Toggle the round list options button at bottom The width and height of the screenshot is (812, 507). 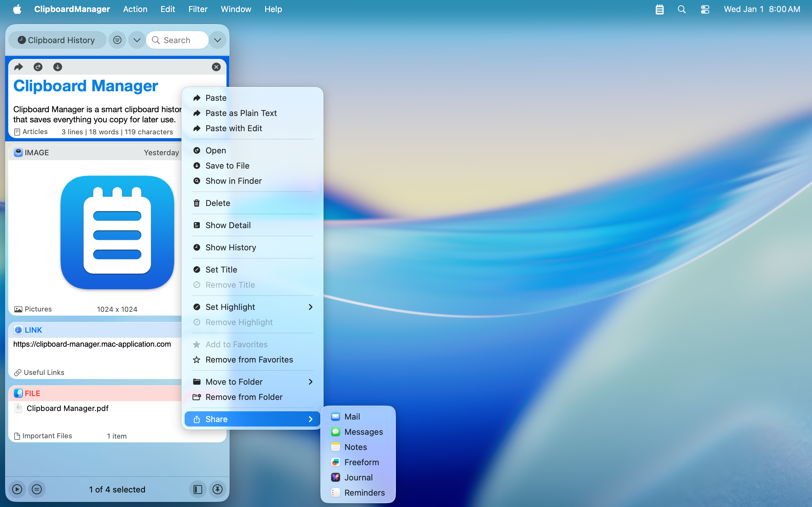37,489
